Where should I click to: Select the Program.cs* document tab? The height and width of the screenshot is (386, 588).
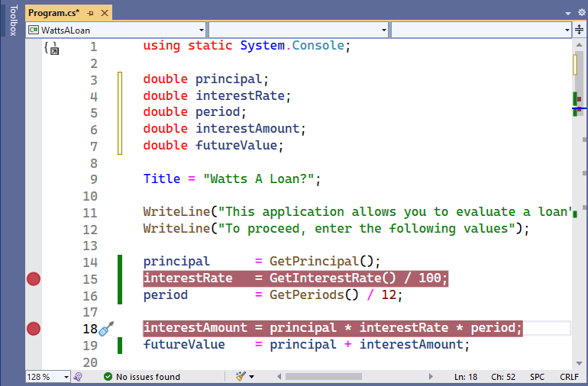[54, 13]
